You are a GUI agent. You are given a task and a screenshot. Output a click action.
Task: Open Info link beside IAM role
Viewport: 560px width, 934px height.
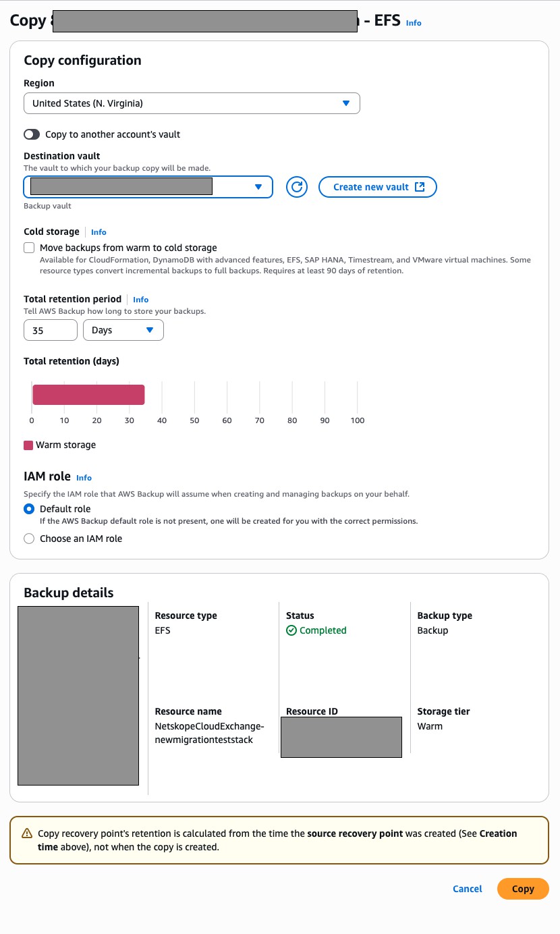click(84, 478)
